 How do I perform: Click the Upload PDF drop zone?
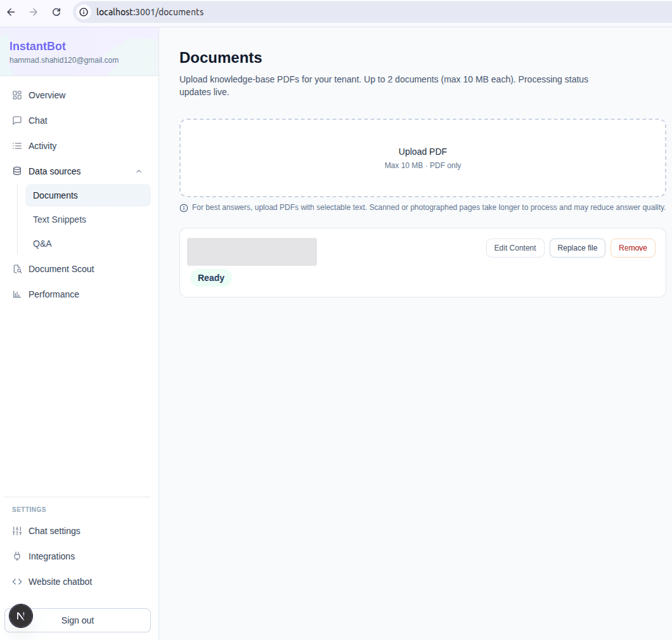(423, 158)
